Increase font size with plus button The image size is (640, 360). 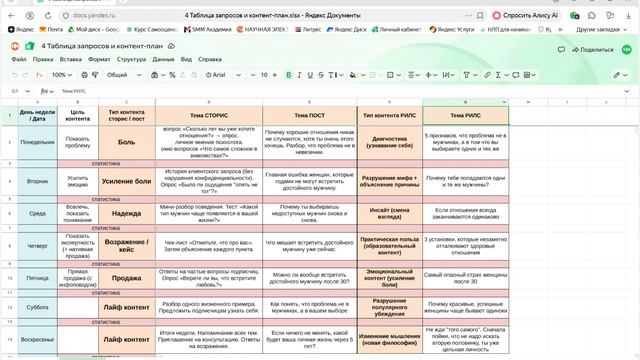(275, 75)
